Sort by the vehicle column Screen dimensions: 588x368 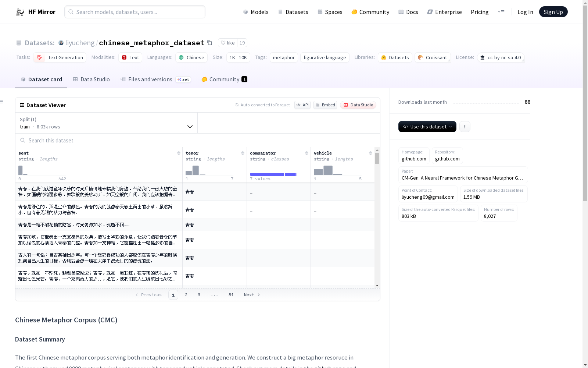370,153
